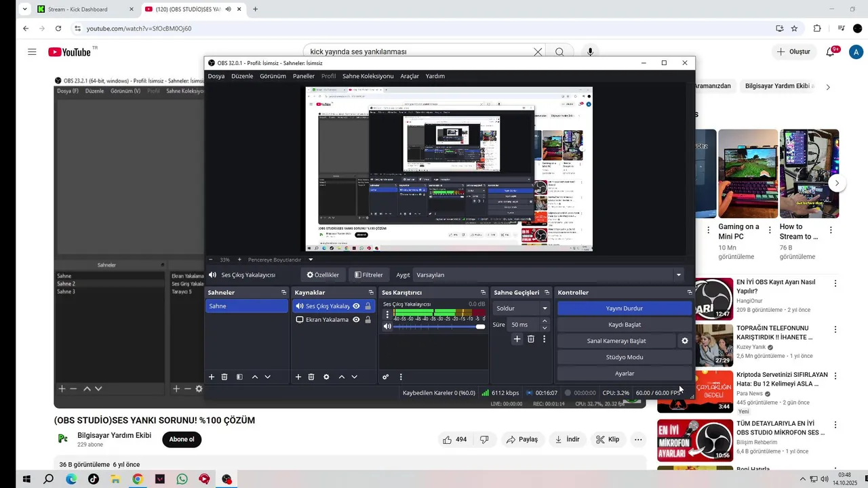Open YouTube notifications bell
The height and width of the screenshot is (488, 868).
[830, 52]
